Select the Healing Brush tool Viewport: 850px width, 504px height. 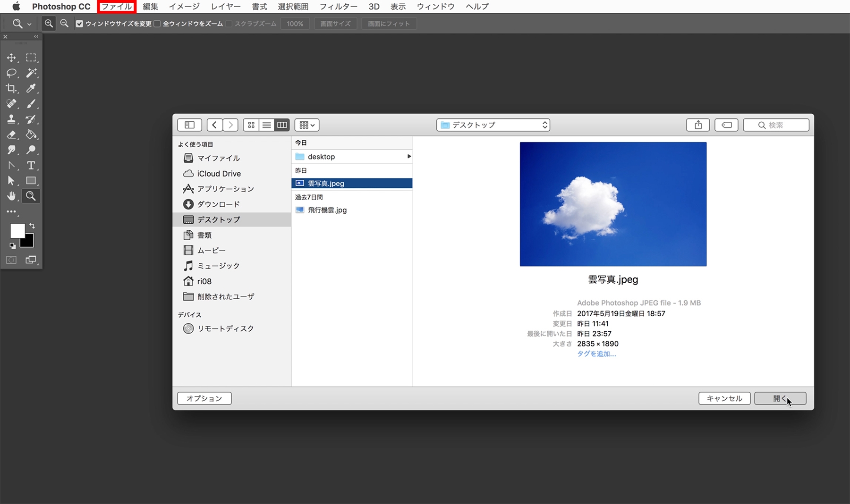click(11, 104)
